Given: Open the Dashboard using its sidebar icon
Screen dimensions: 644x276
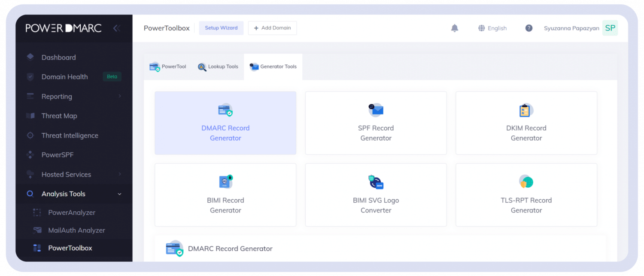Looking at the screenshot, I should tap(30, 57).
